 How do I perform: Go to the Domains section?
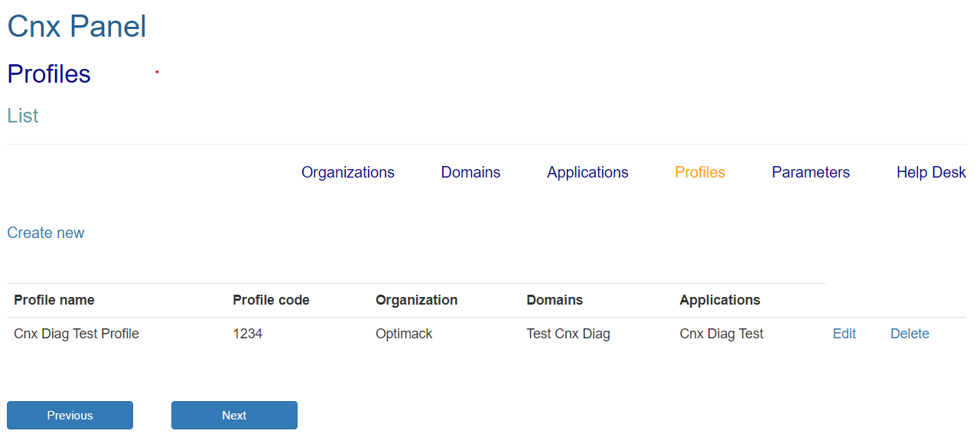[x=470, y=172]
